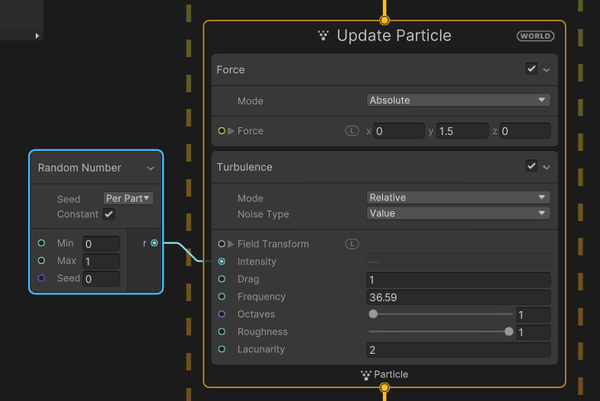Open the Noise Type Value dropdown

pyautogui.click(x=458, y=213)
